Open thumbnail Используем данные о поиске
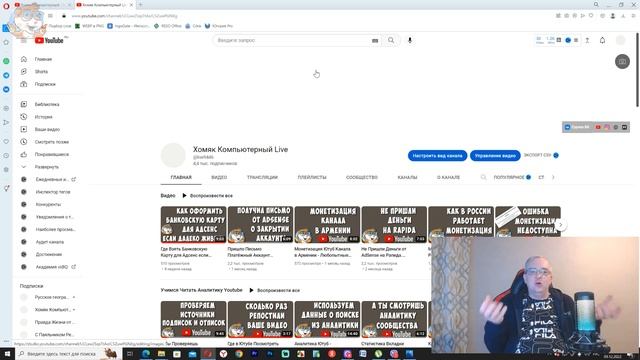640x360 pixels. pyautogui.click(x=327, y=319)
